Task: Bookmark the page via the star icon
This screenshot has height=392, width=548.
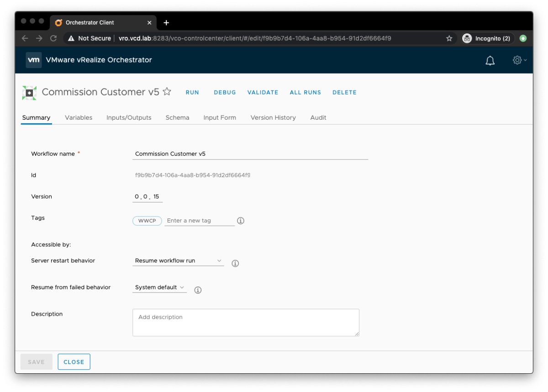Action: tap(450, 38)
